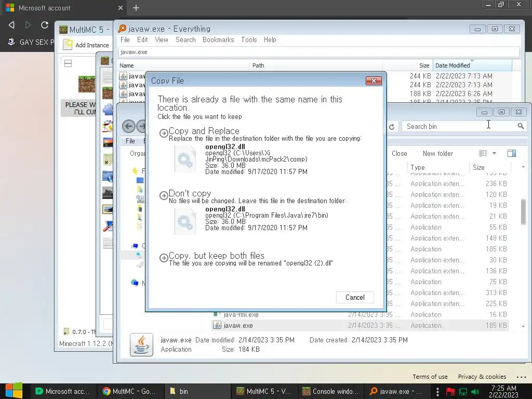The height and width of the screenshot is (399, 532).
Task: Switch to bin folder taskbar item
Action: (197, 391)
